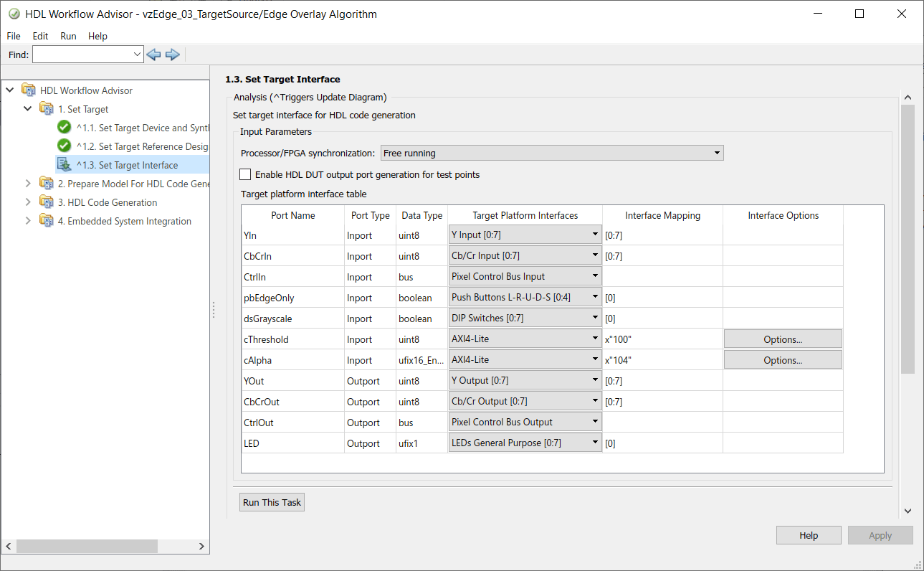Click the Set Target Interface task icon

[65, 165]
